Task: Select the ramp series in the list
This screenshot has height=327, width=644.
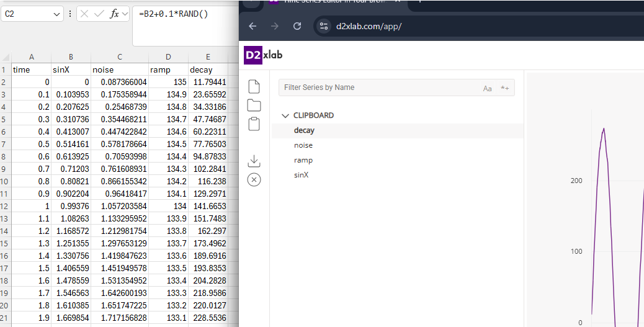Action: point(303,160)
